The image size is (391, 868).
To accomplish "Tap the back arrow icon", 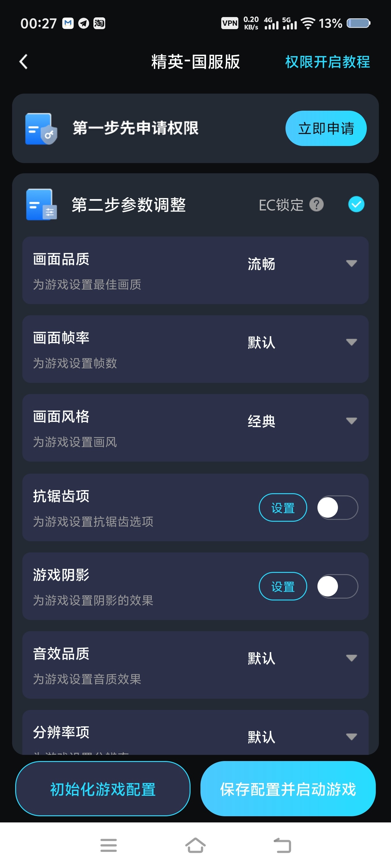I will 23,62.
